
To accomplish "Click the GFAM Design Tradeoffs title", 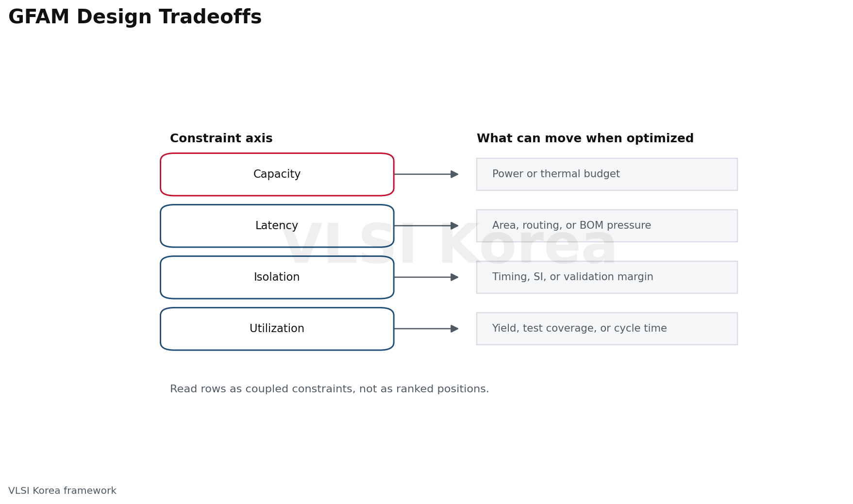I will coord(135,17).
